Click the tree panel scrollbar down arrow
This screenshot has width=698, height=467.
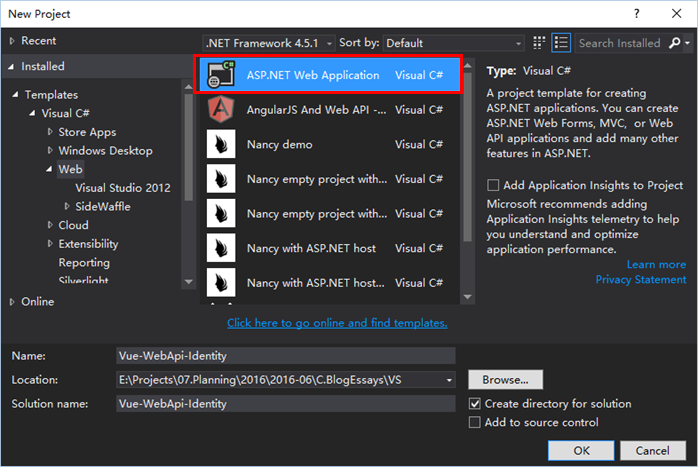click(x=189, y=281)
